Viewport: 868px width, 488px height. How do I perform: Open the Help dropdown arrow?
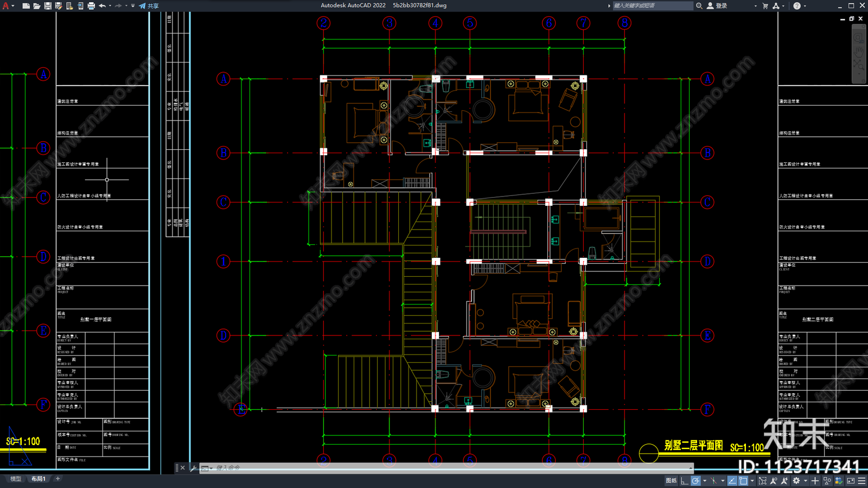(805, 6)
